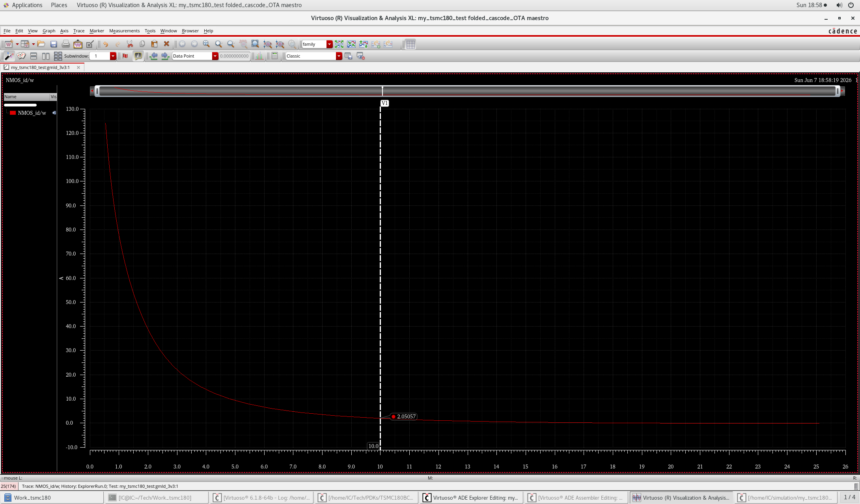Expand the new window arrow menu

pos(17,44)
